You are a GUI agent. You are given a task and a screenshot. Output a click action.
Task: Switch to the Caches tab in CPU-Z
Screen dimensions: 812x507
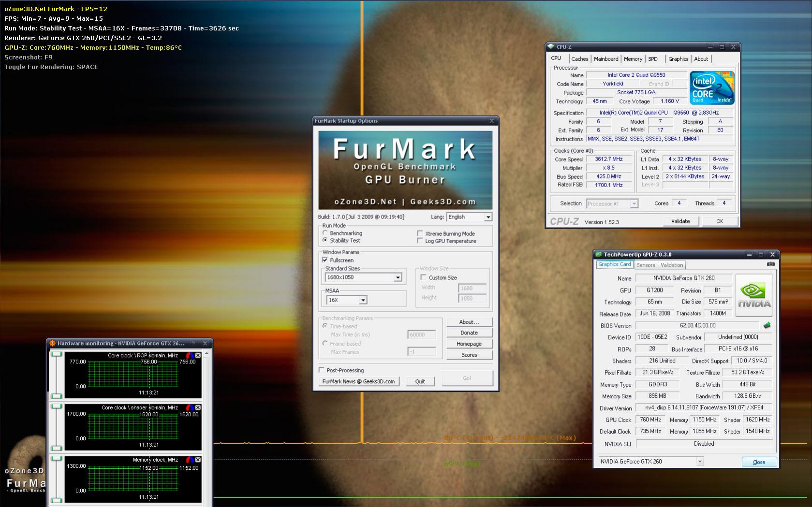click(x=579, y=59)
